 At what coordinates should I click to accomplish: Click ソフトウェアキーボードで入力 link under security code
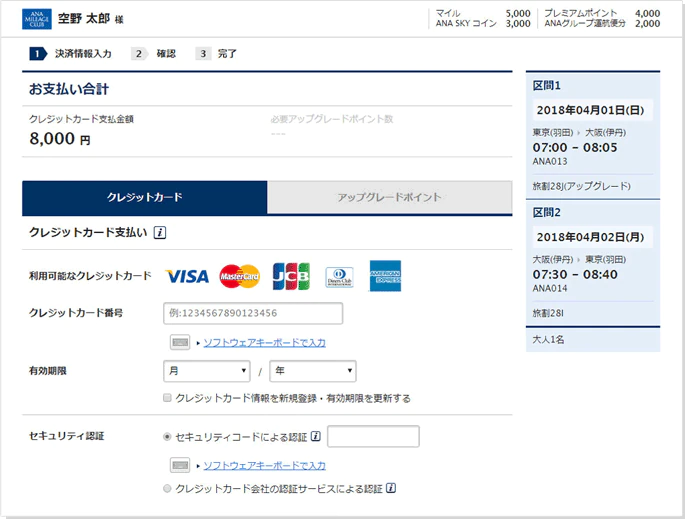point(264,465)
